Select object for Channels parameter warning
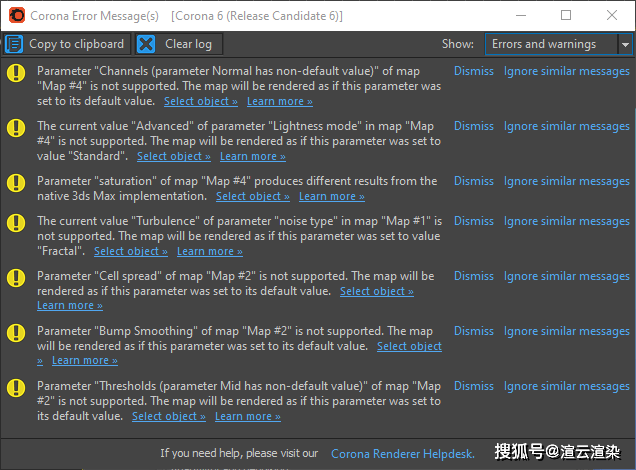Image resolution: width=636 pixels, height=470 pixels. coord(201,101)
